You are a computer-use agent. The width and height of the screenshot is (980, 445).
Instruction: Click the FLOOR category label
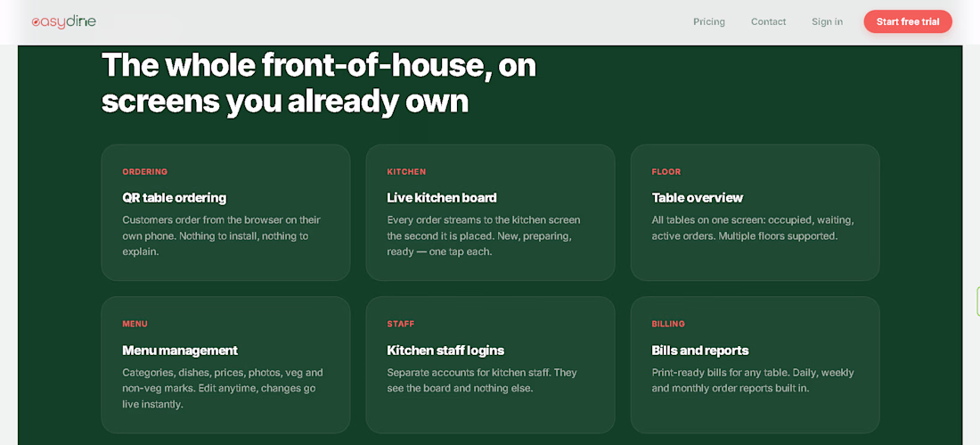(666, 172)
